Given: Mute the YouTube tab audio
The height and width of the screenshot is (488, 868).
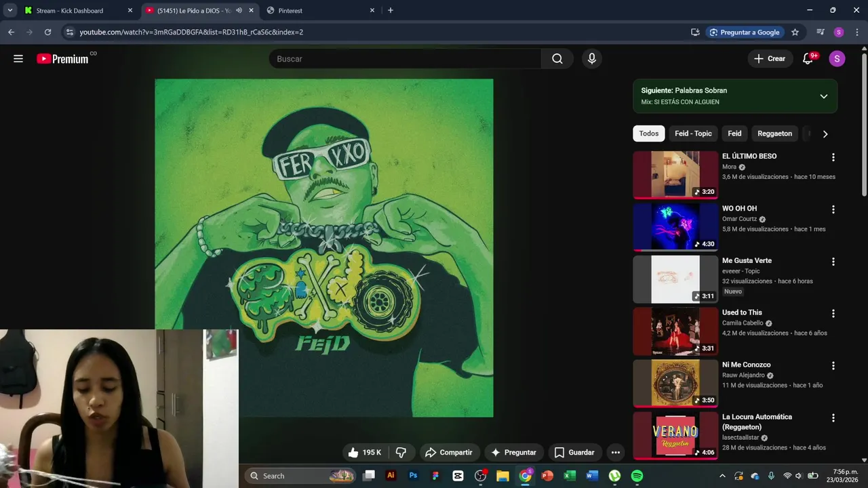Looking at the screenshot, I should pos(239,11).
